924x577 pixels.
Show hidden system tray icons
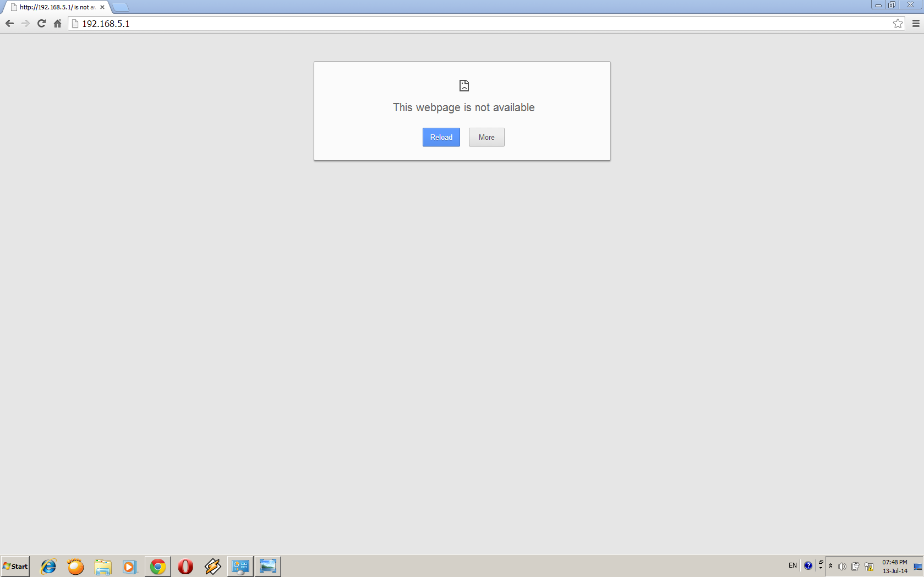(x=830, y=566)
